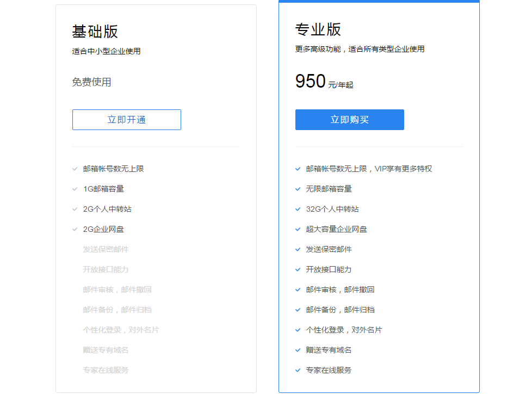Click the 专业版 plan title
532x394 pixels.
click(318, 29)
